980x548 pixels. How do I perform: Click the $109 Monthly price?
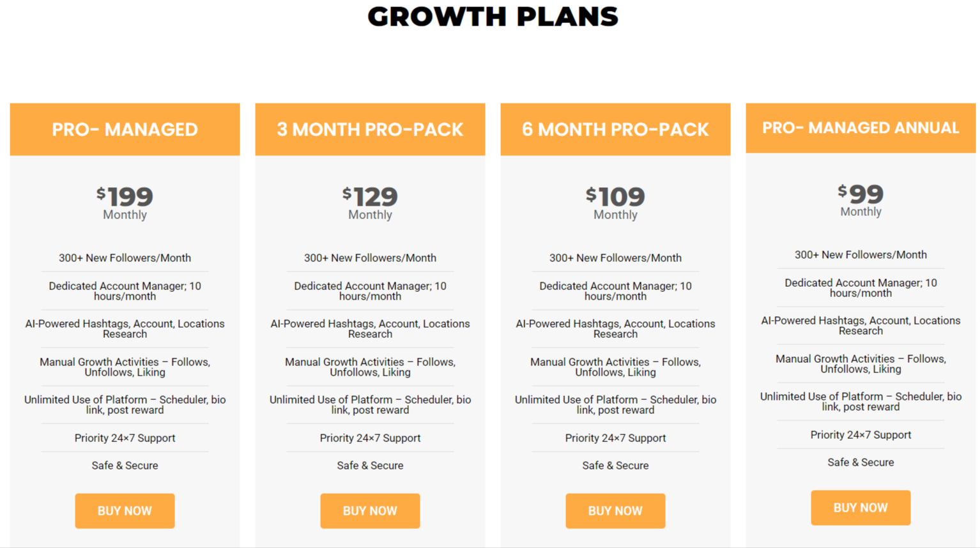tap(615, 202)
